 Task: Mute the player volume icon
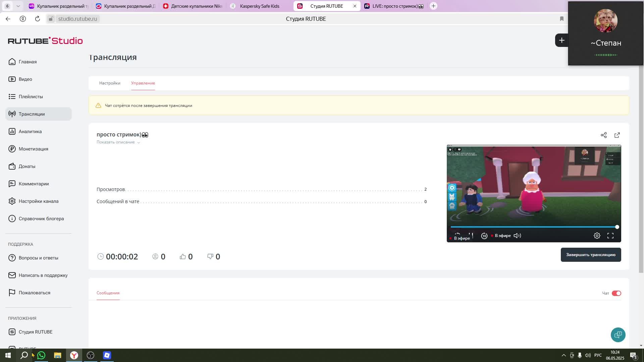[517, 236]
